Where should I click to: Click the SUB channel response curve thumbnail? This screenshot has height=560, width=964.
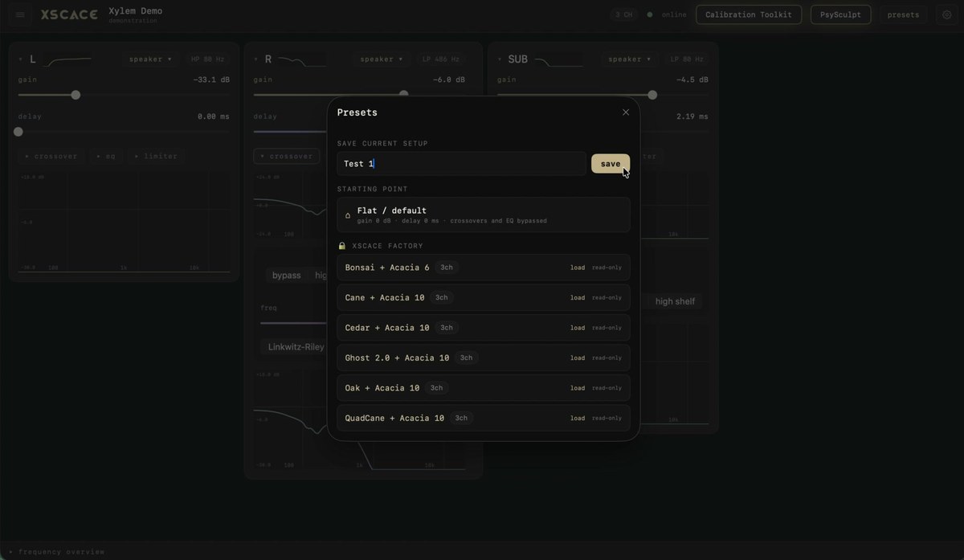click(559, 60)
